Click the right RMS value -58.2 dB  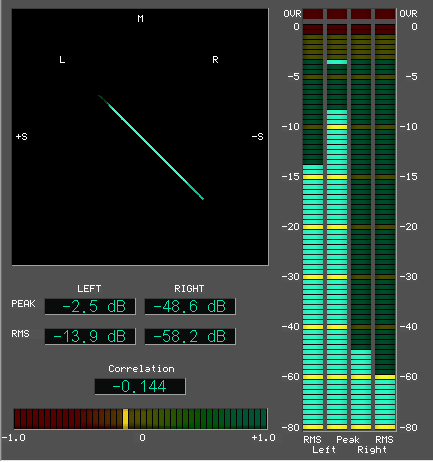click(x=190, y=336)
